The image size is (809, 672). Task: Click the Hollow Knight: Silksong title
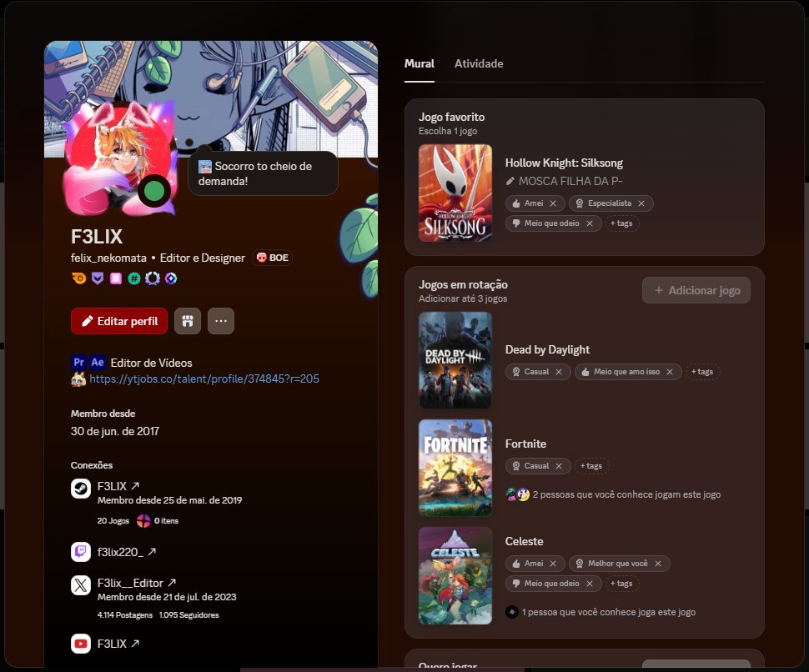[x=564, y=163]
